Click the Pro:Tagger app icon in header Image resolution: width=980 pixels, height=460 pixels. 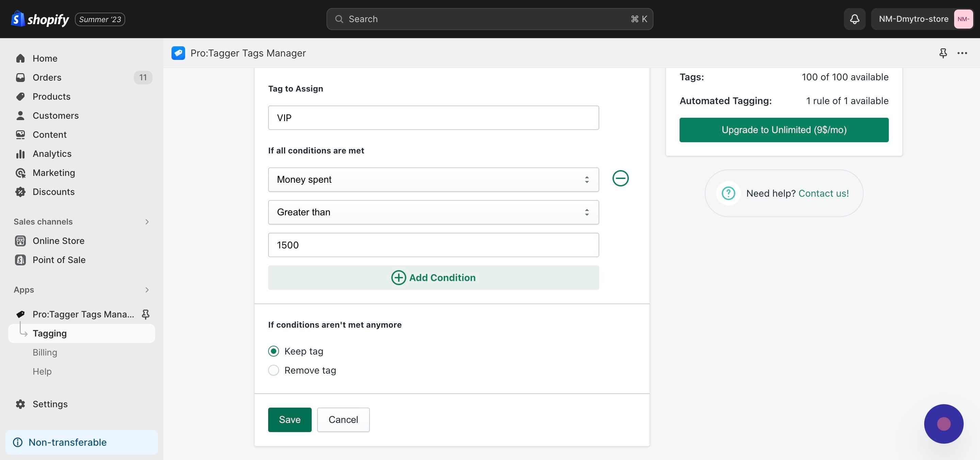(178, 53)
